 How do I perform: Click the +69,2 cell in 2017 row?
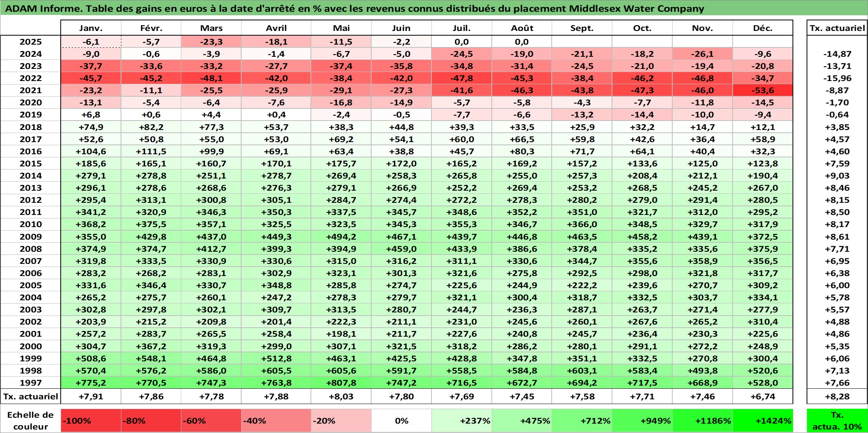[x=341, y=139]
